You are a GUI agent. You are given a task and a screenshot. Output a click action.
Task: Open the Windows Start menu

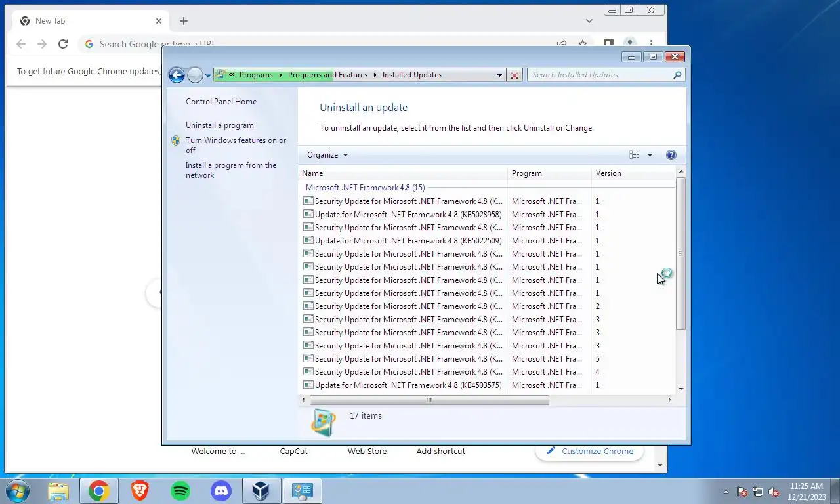tap(17, 491)
